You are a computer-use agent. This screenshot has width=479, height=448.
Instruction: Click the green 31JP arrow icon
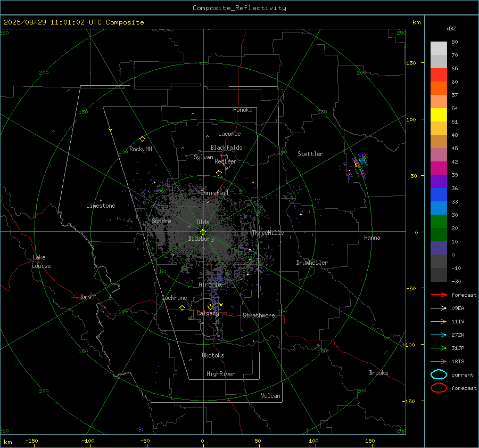click(x=439, y=348)
